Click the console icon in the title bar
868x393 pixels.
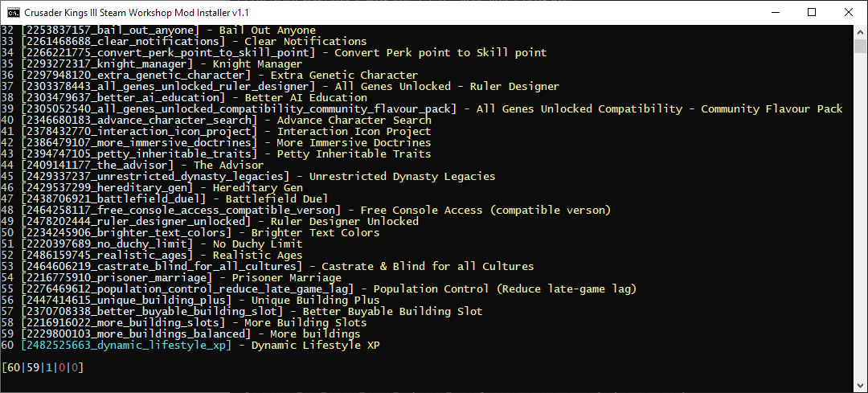pos(14,12)
